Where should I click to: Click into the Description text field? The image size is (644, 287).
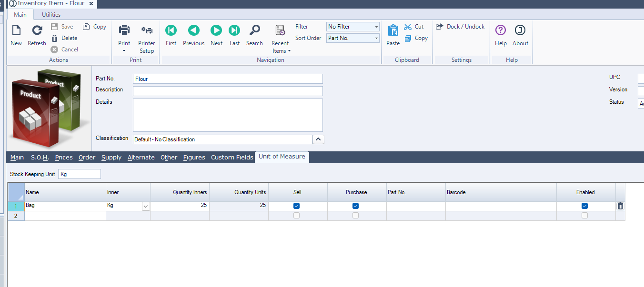(228, 91)
